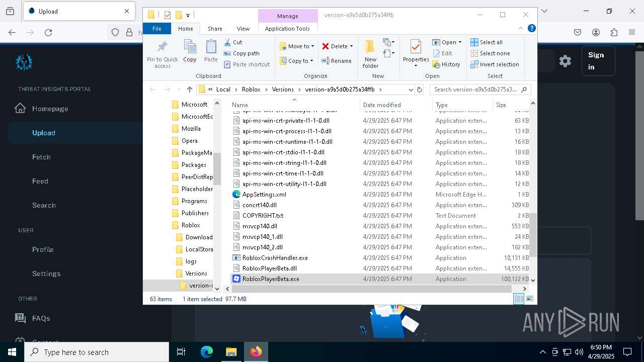Switch to details view icon

[519, 299]
